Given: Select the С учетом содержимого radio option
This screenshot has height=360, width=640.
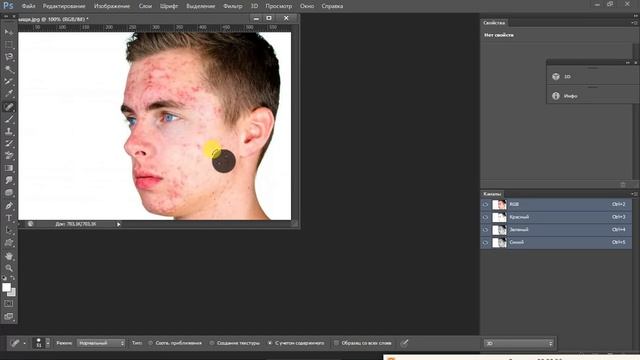Looking at the screenshot, I should 270,343.
